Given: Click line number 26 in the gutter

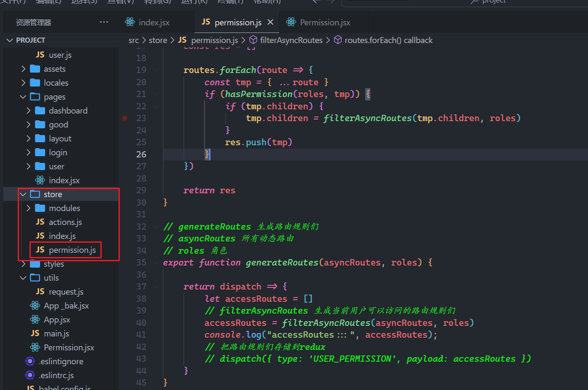Looking at the screenshot, I should coord(141,154).
